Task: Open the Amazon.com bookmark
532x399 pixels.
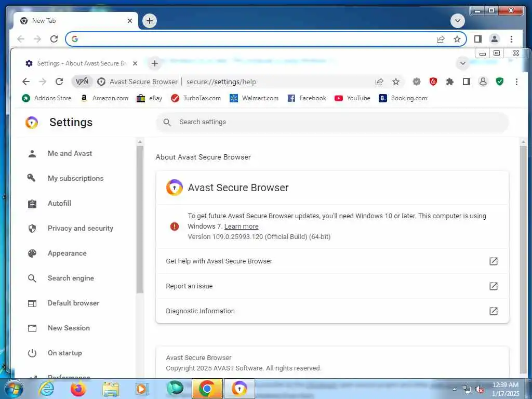Action: click(104, 98)
